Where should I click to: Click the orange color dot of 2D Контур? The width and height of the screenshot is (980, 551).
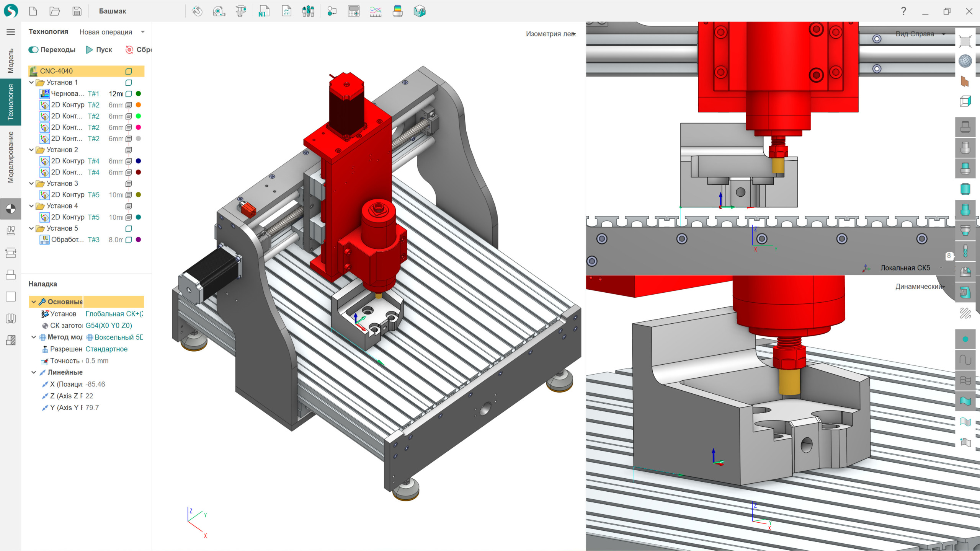[x=139, y=105]
